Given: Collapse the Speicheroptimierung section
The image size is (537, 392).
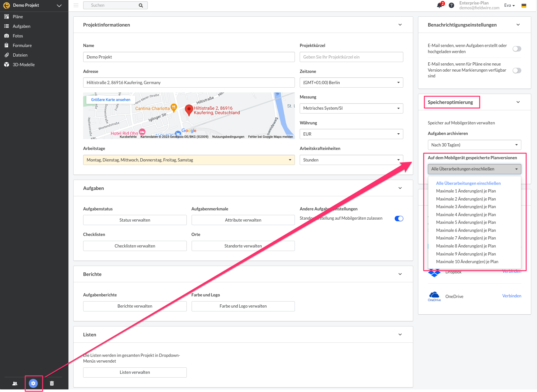Looking at the screenshot, I should point(518,102).
